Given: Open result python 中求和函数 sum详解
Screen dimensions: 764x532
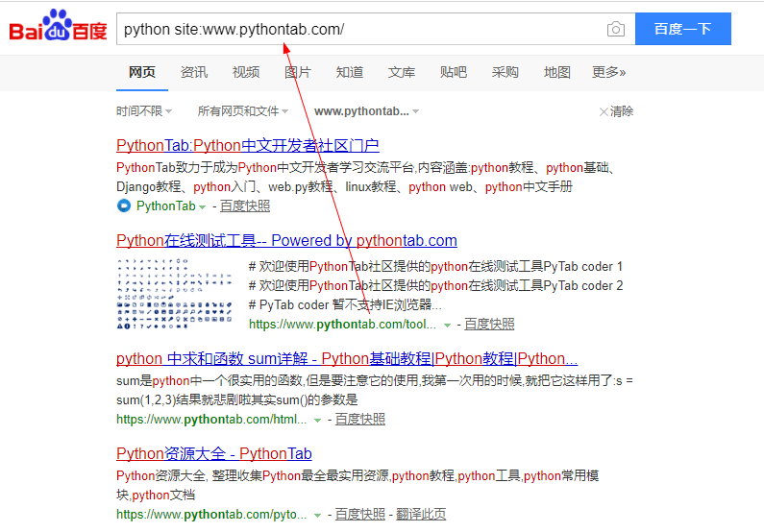Looking at the screenshot, I should coord(347,359).
